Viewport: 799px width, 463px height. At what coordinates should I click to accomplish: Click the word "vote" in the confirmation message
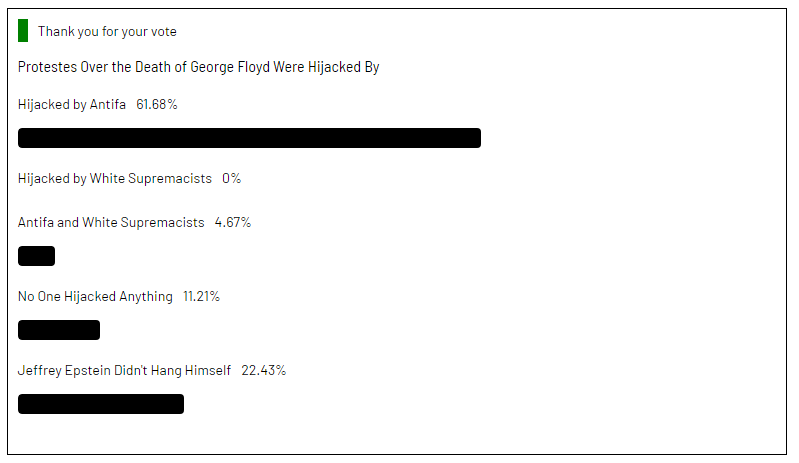coord(162,31)
